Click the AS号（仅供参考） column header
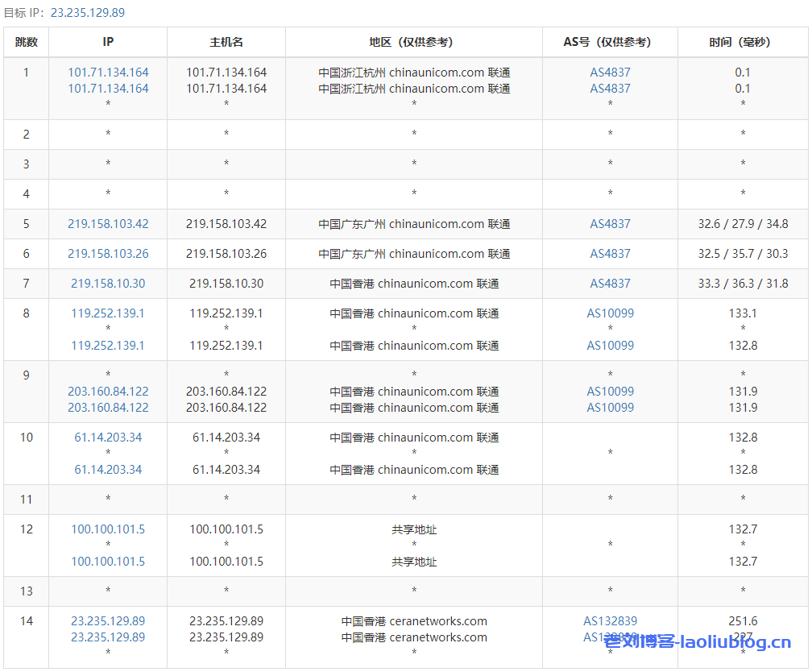Image resolution: width=812 pixels, height=672 pixels. [610, 42]
